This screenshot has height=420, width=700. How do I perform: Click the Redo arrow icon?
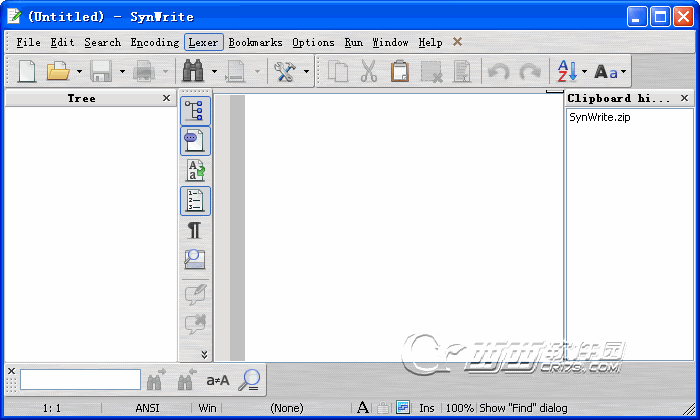tap(530, 71)
